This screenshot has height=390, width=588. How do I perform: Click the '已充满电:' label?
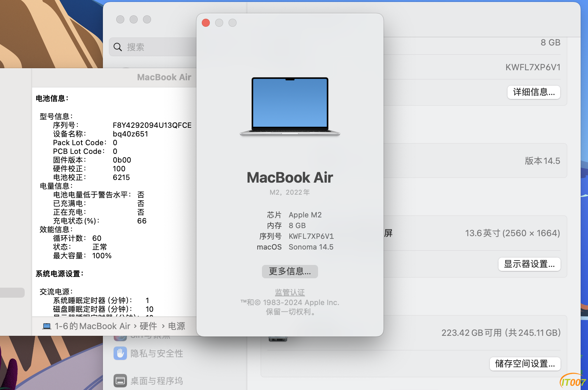point(70,203)
